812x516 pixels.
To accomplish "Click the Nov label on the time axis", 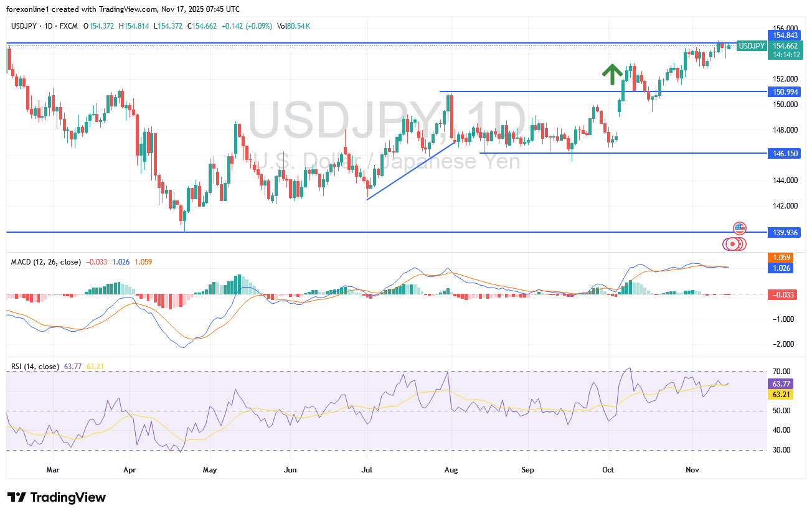I will [x=692, y=470].
